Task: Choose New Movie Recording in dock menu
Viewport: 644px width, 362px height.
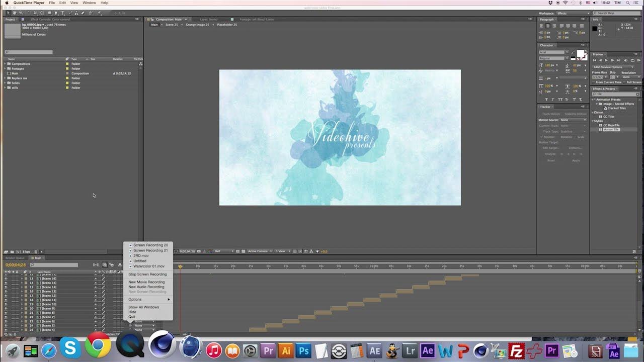Action: tap(147, 282)
